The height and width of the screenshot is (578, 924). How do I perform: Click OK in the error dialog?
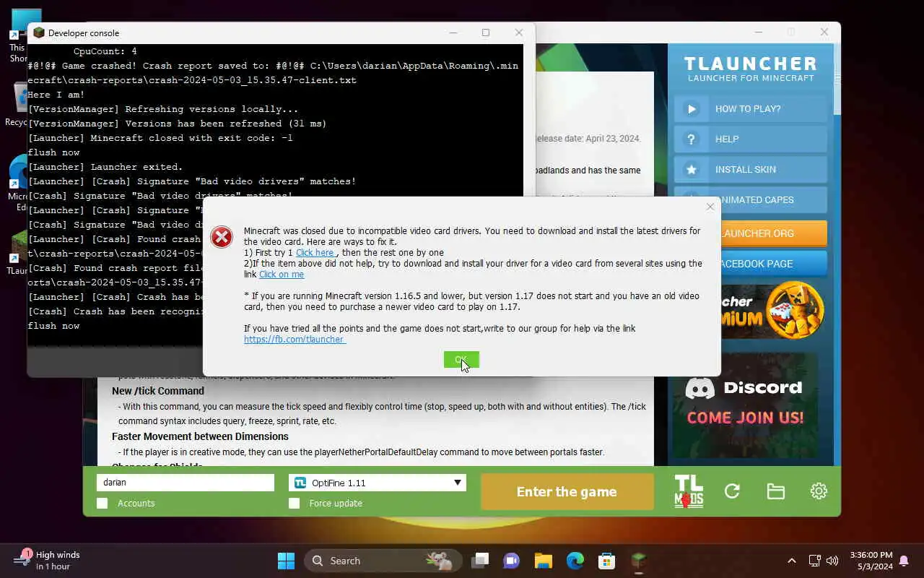[461, 360]
